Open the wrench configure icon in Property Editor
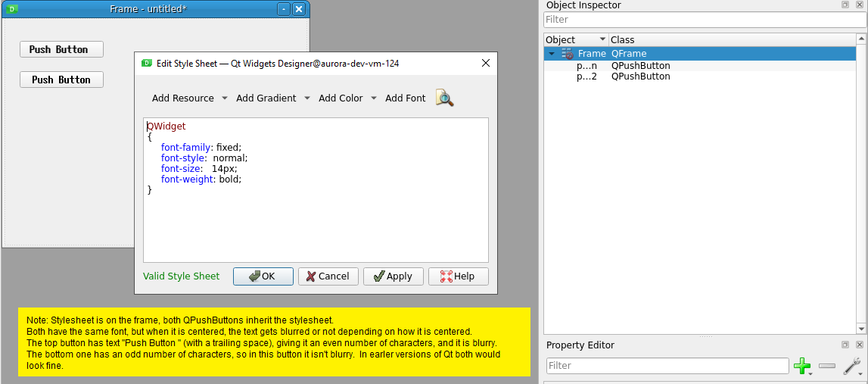 tap(851, 366)
